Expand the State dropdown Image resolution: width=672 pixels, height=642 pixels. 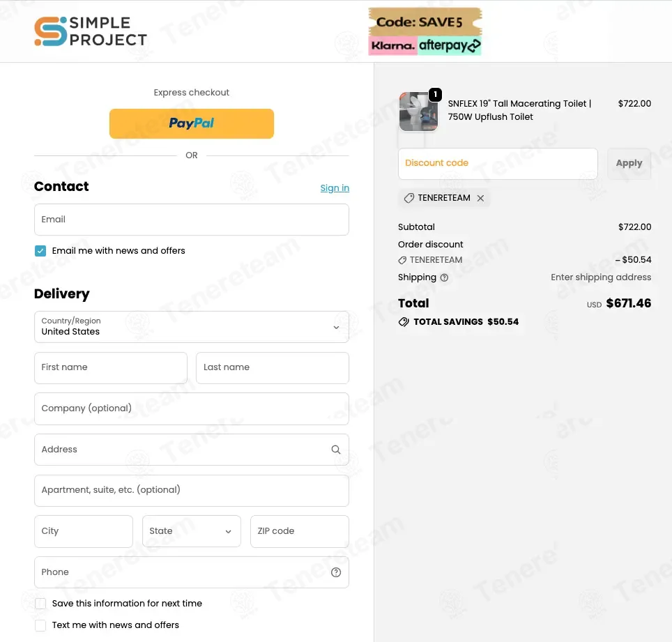click(x=192, y=531)
